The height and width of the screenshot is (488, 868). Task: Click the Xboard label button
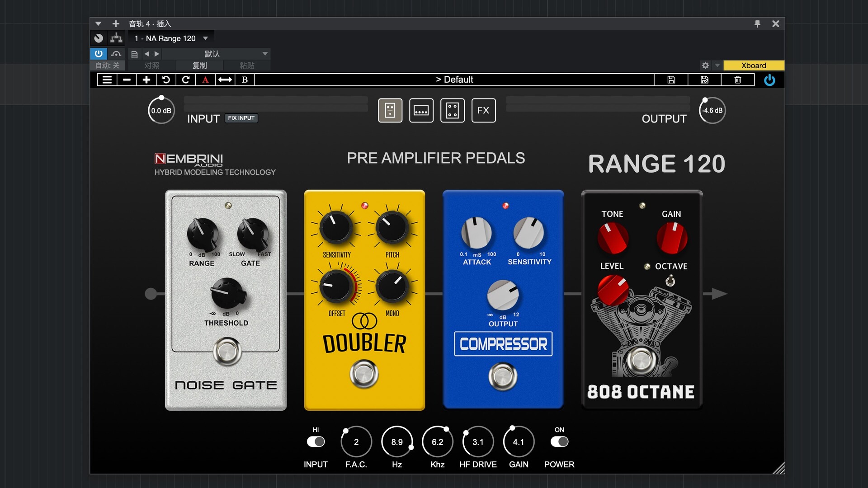(x=754, y=66)
